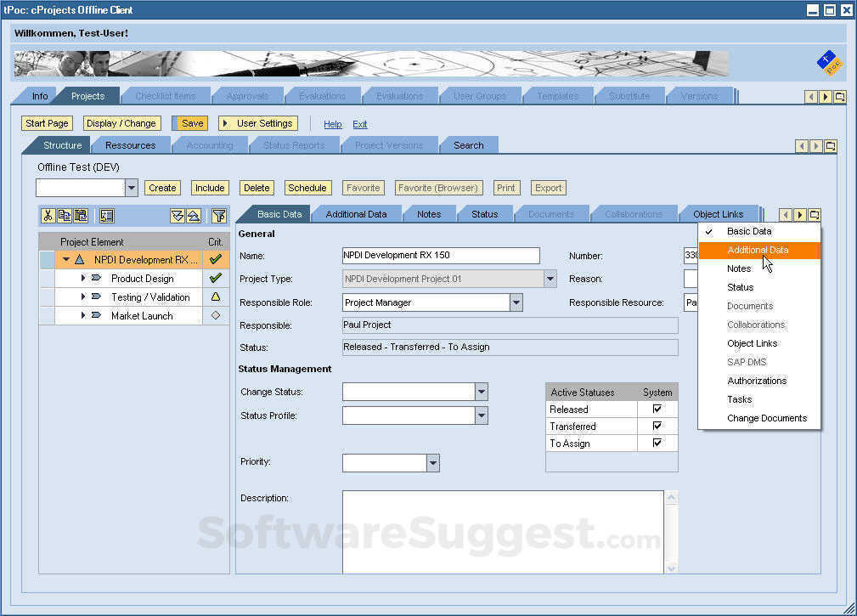The height and width of the screenshot is (616, 857).
Task: Click inside the Name field showing NPDI Development RX 150
Action: coord(441,255)
